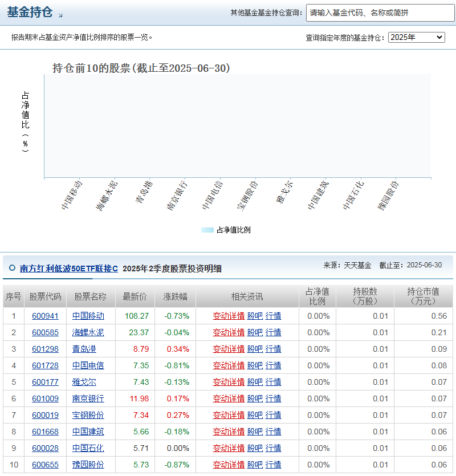The image size is (456, 476).
Task: Open stock code 601668 link
Action: pos(45,432)
